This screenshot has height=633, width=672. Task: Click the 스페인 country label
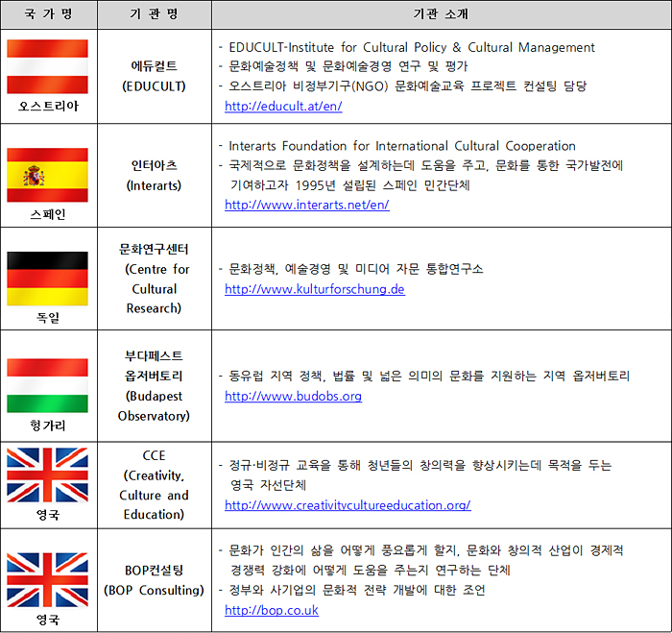(48, 214)
